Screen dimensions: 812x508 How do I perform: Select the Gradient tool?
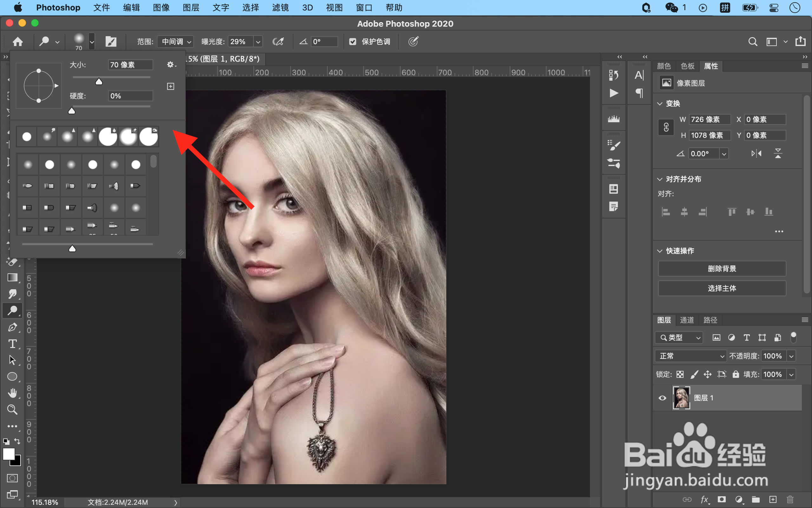coord(12,277)
